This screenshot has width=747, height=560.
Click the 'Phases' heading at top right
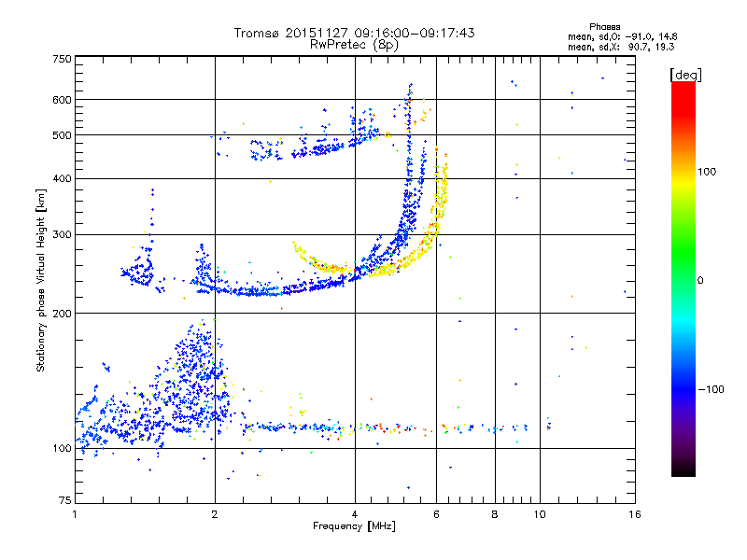(x=604, y=27)
